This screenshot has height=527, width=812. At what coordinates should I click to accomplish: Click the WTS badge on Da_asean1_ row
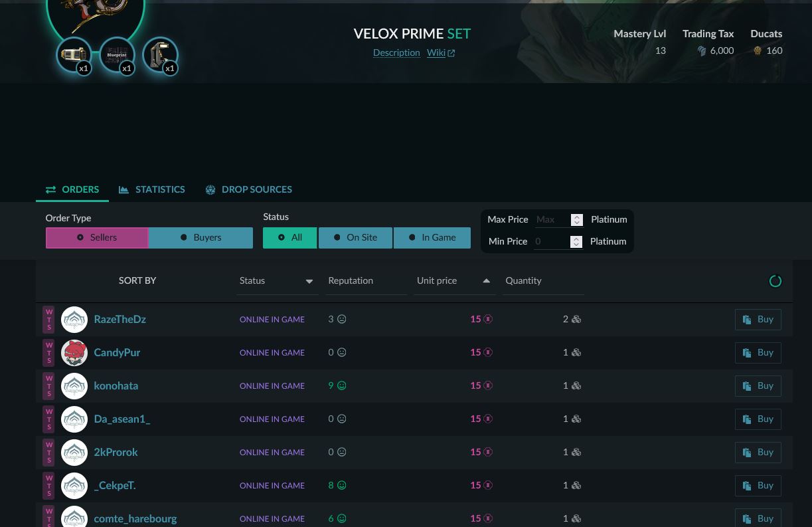pos(48,419)
